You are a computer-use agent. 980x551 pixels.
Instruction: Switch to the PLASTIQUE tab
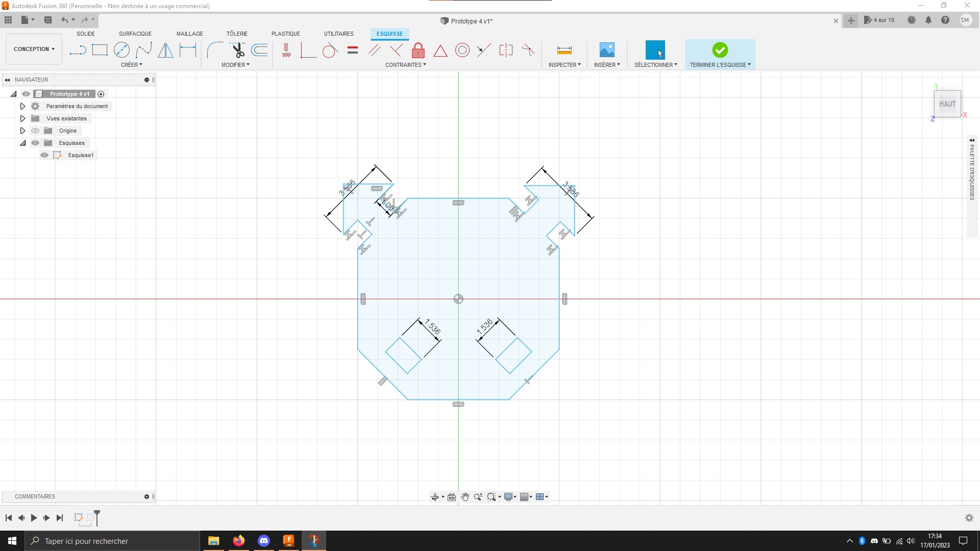coord(286,34)
